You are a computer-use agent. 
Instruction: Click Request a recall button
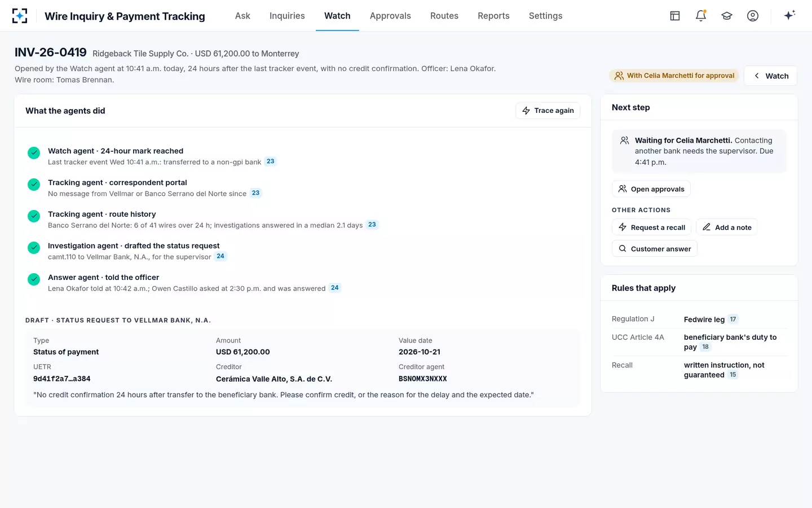point(651,227)
